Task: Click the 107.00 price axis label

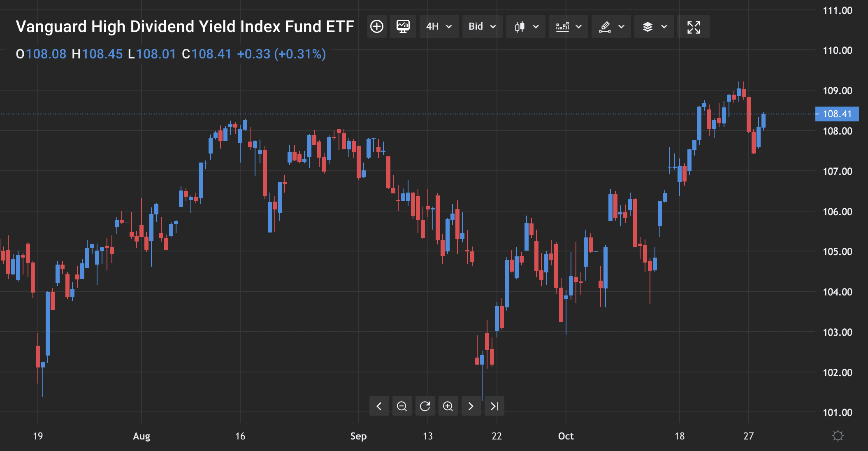Action: pyautogui.click(x=837, y=172)
